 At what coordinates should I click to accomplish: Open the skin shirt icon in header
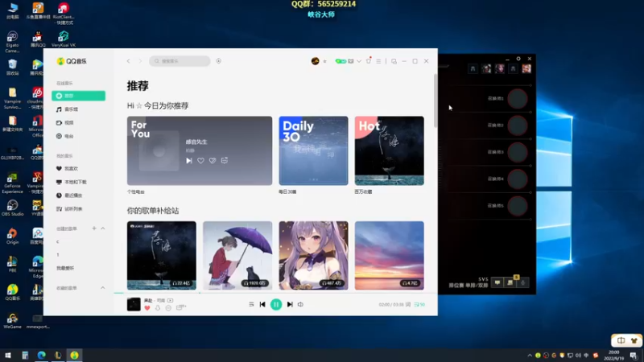pyautogui.click(x=369, y=61)
